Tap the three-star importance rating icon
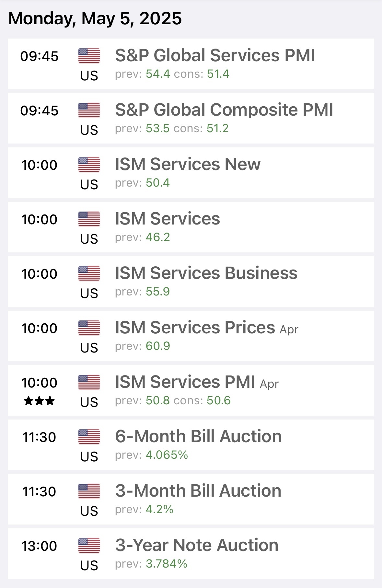 click(x=39, y=401)
